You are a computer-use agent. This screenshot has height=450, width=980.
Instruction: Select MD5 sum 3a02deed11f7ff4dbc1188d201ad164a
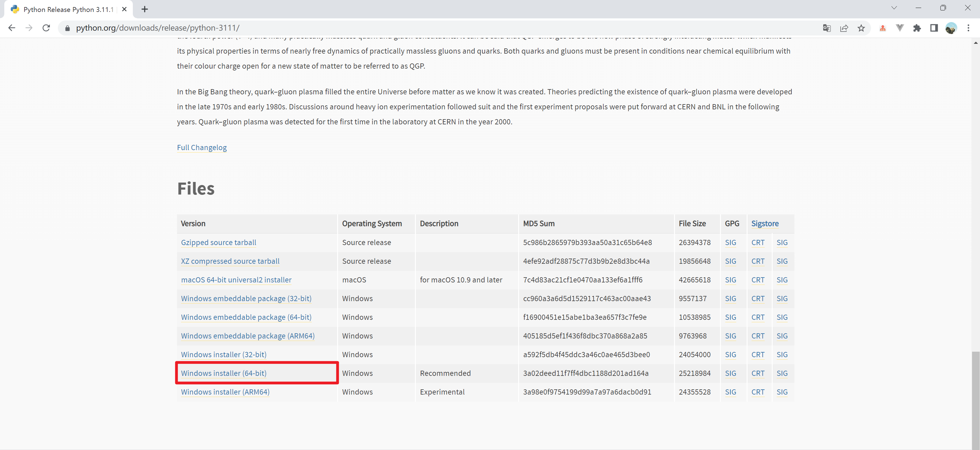[586, 373]
